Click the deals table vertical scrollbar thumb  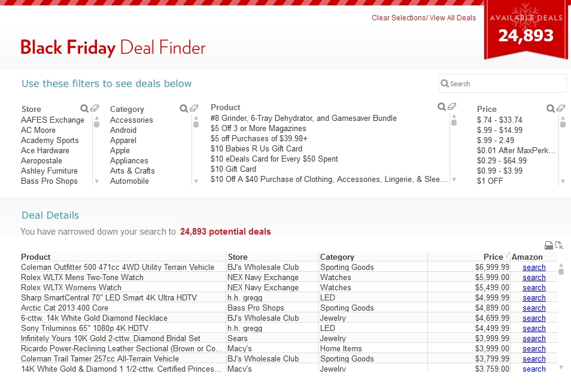pos(561,272)
